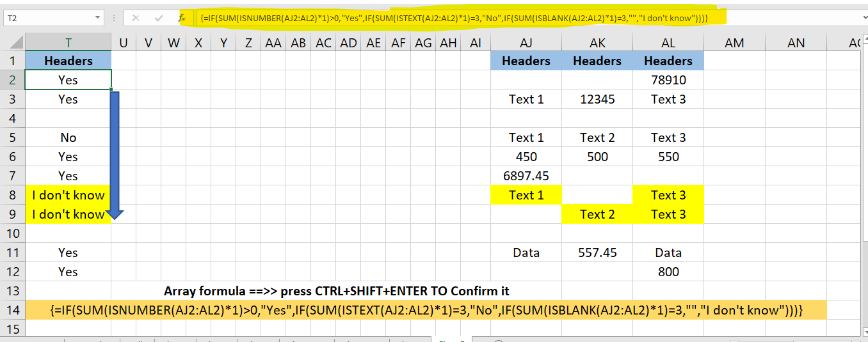Select row 1 header

click(x=12, y=61)
